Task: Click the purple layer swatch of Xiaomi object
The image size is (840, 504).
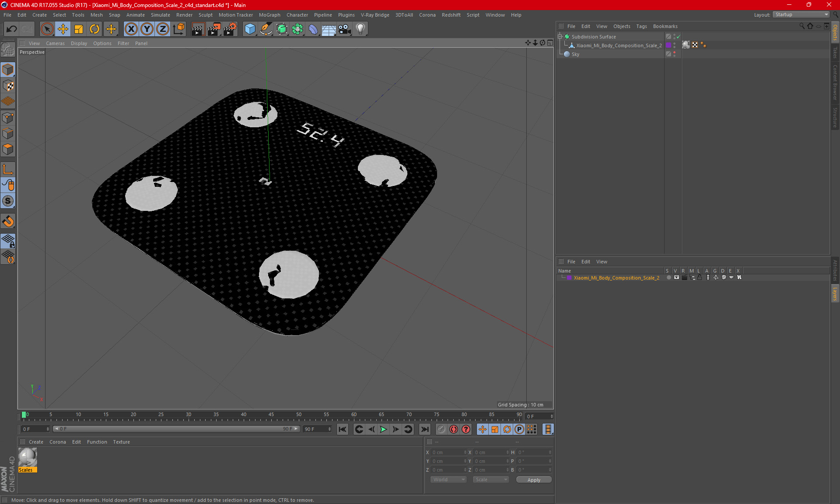Action: tap(668, 45)
